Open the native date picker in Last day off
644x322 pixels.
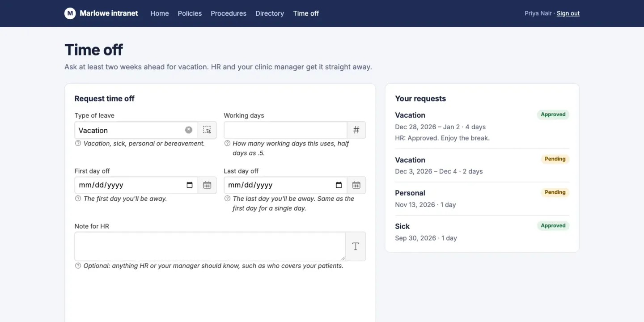(x=339, y=185)
